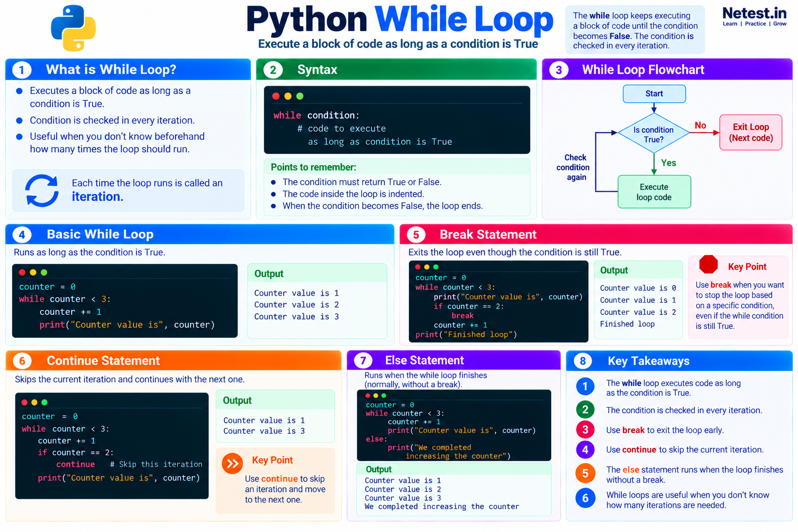This screenshot has width=798, height=532.
Task: Click the 'Yes' label in the flowchart
Action: point(669,163)
